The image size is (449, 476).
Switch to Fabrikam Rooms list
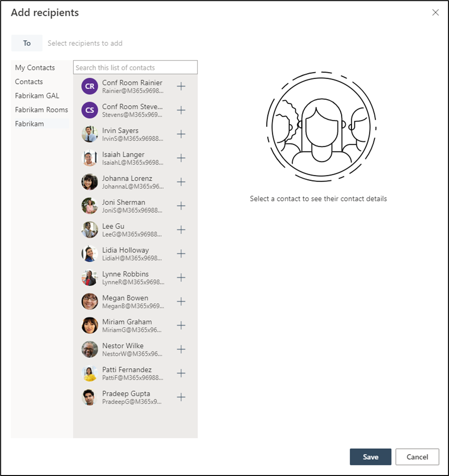41,109
